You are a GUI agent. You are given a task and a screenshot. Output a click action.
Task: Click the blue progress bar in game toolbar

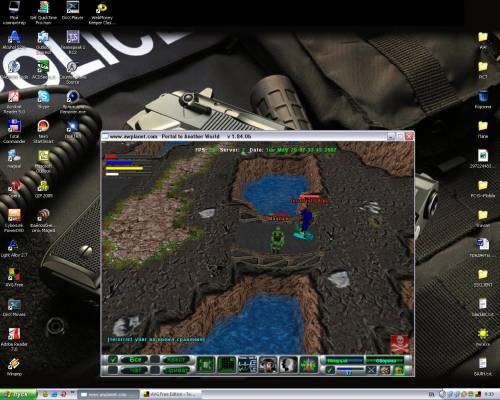point(350,369)
